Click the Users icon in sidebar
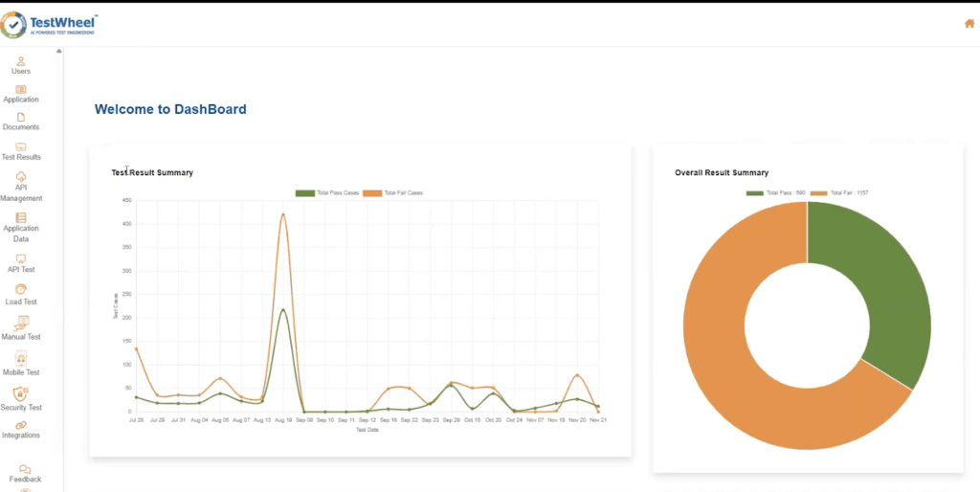This screenshot has width=980, height=492. [x=21, y=61]
